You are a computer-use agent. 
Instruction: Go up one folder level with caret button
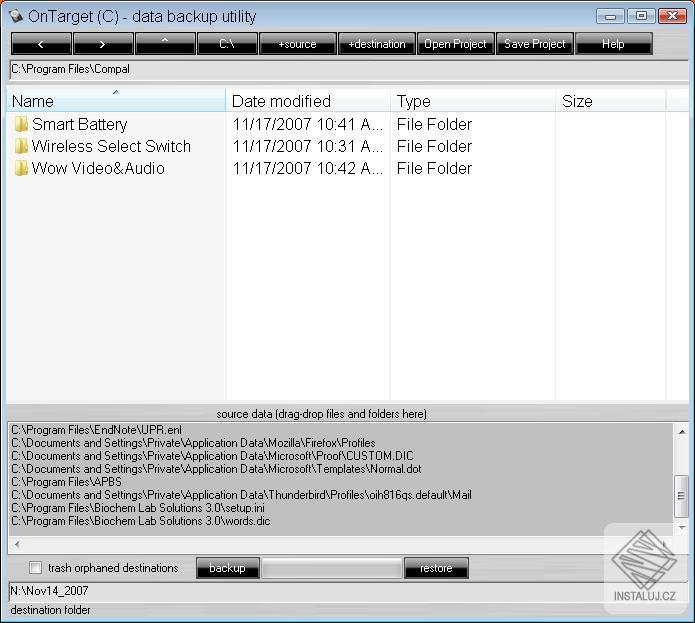click(x=165, y=43)
